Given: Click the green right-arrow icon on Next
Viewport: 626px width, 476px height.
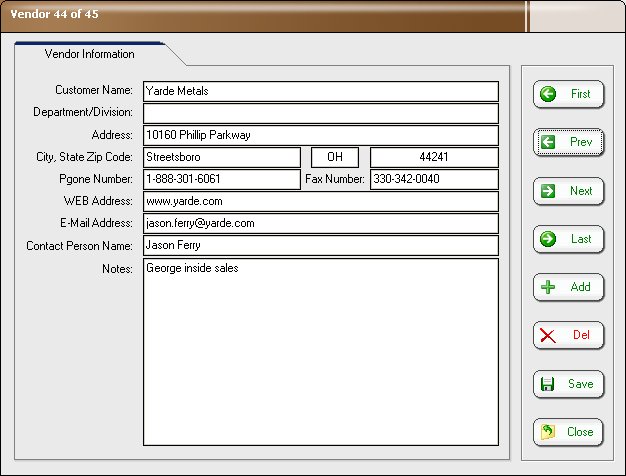Looking at the screenshot, I should pos(548,191).
